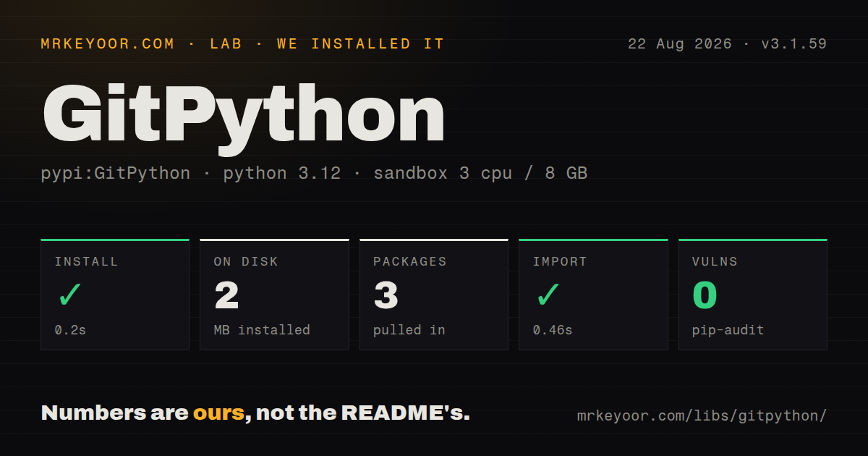Image resolution: width=868 pixels, height=456 pixels.
Task: Click the green checkmark in the INSTALL card
Action: (x=69, y=295)
